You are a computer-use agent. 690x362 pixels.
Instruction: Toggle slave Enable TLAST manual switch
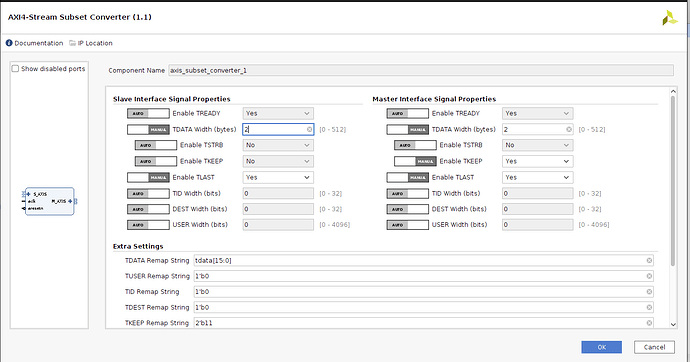point(148,178)
